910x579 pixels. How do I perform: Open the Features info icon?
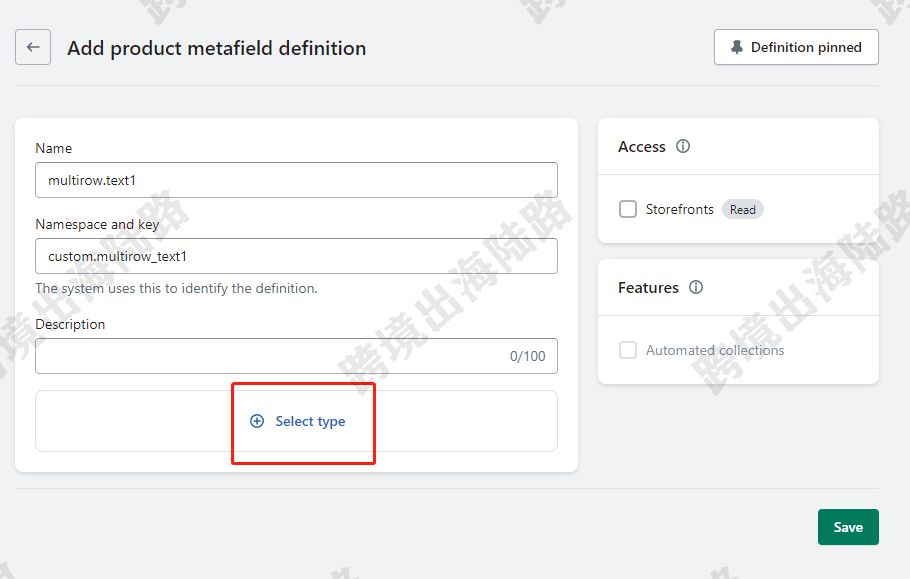click(696, 287)
